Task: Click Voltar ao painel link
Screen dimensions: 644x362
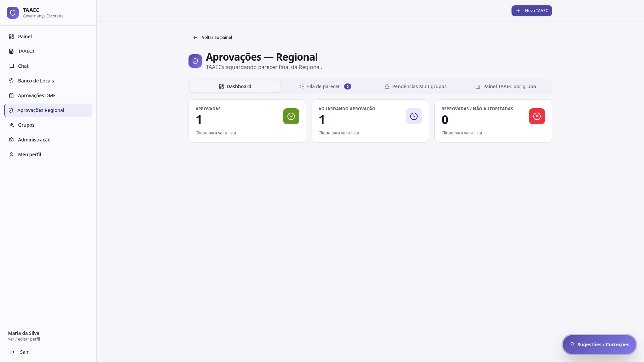Action: click(212, 38)
